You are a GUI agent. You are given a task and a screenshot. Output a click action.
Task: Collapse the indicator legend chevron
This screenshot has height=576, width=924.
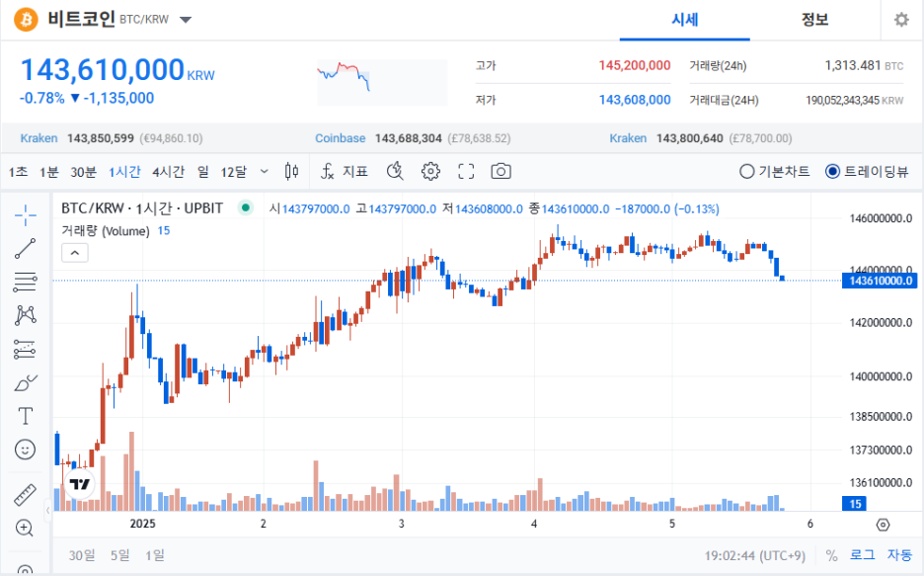[75, 253]
